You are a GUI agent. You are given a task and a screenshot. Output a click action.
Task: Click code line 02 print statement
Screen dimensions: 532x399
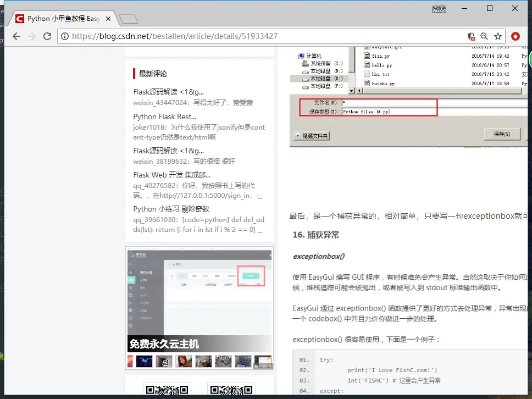(392, 370)
